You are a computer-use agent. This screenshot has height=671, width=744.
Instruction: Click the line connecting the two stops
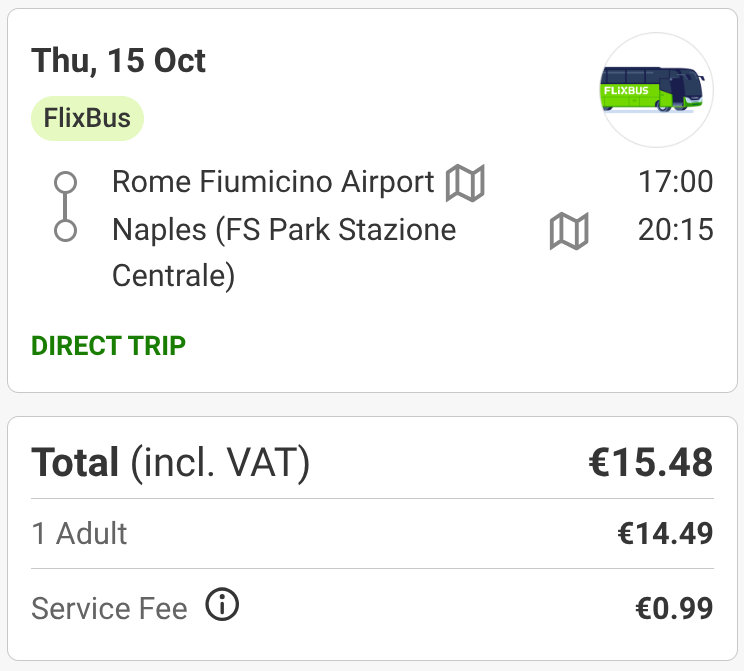[65, 206]
